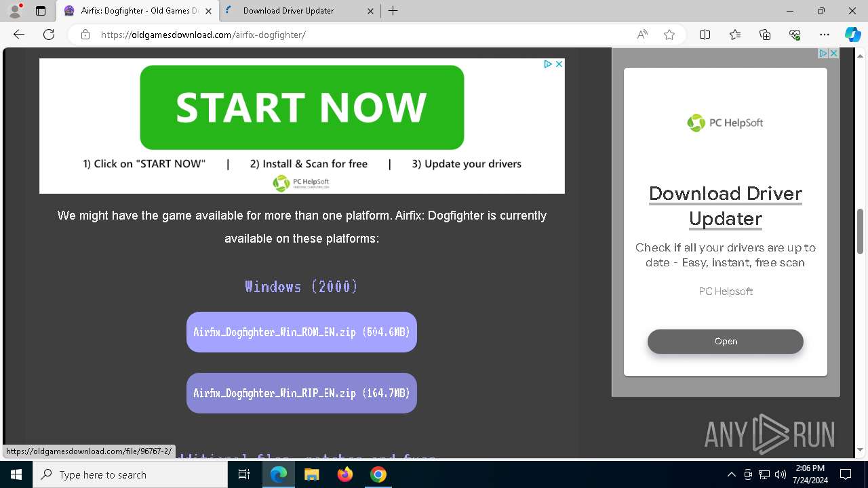
Task: Open a new tab with plus
Action: 393,11
